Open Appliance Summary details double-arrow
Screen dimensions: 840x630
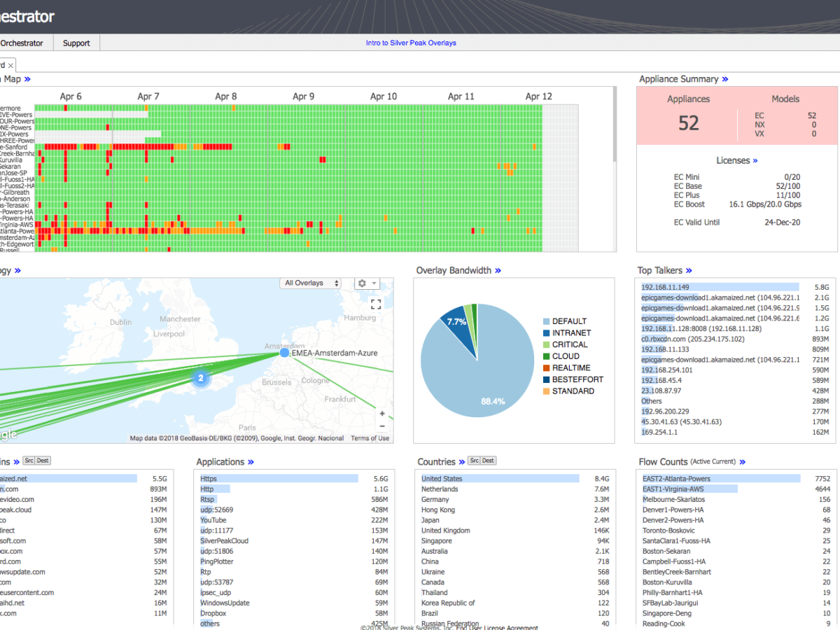tap(725, 79)
